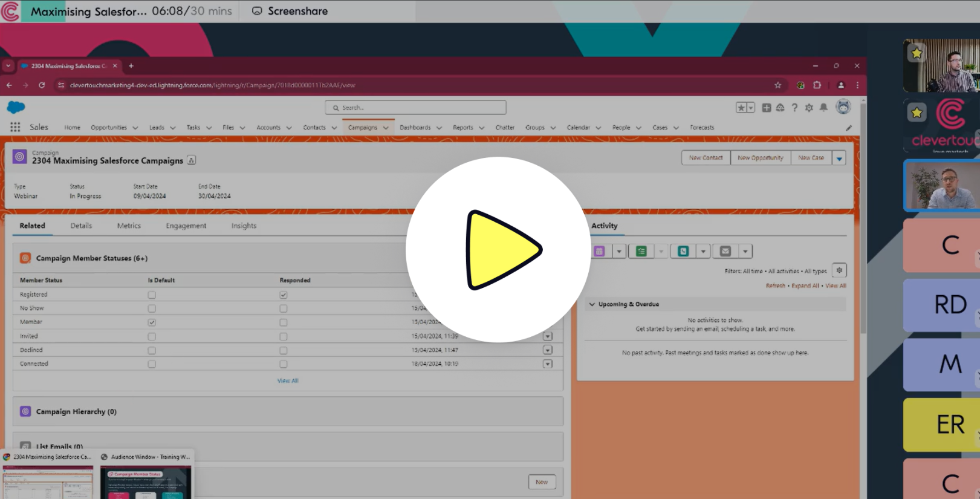Open activity filter settings gear
This screenshot has width=980, height=499.
(x=839, y=270)
